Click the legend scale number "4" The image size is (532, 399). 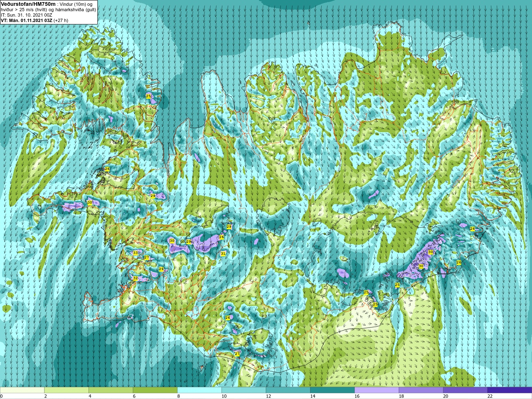[x=90, y=396]
